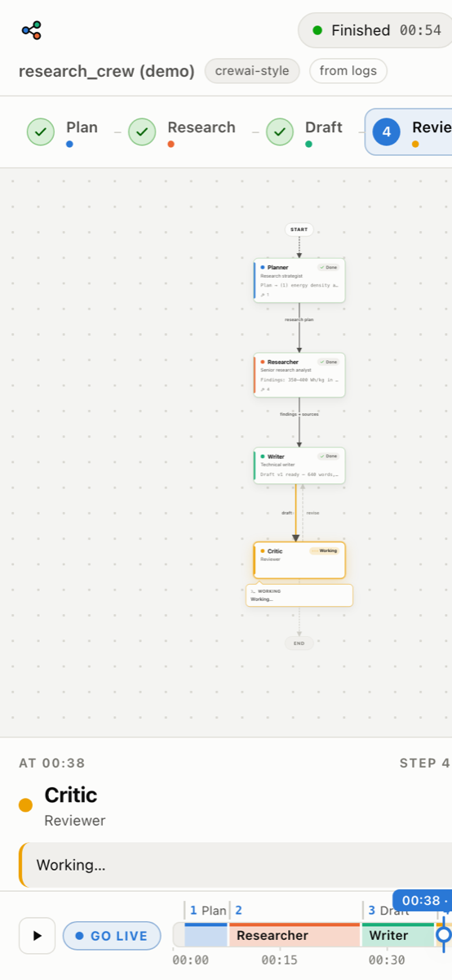
Task: Select the Planner node in graph
Action: (x=299, y=281)
